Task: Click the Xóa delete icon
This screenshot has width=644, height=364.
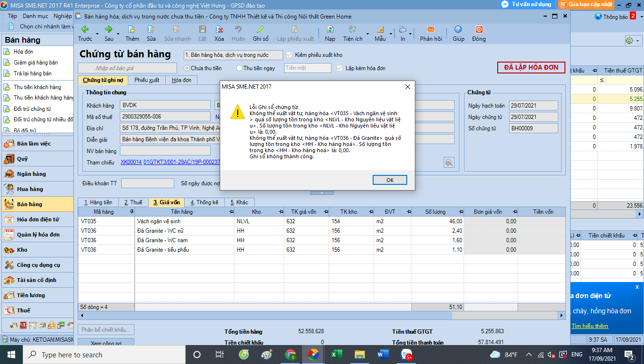Action: click(219, 29)
